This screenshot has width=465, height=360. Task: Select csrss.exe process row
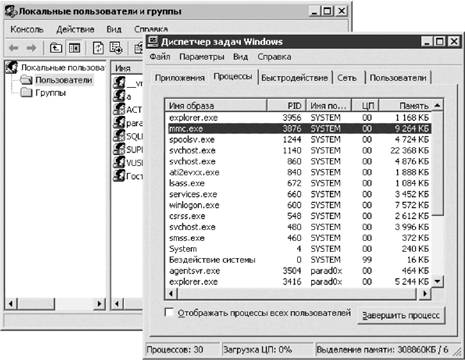(x=299, y=216)
